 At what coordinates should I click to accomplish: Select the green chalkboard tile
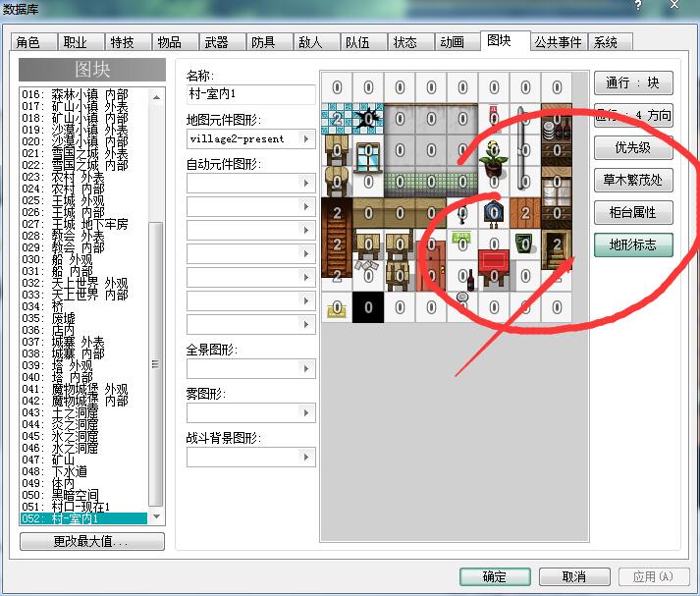(x=525, y=244)
